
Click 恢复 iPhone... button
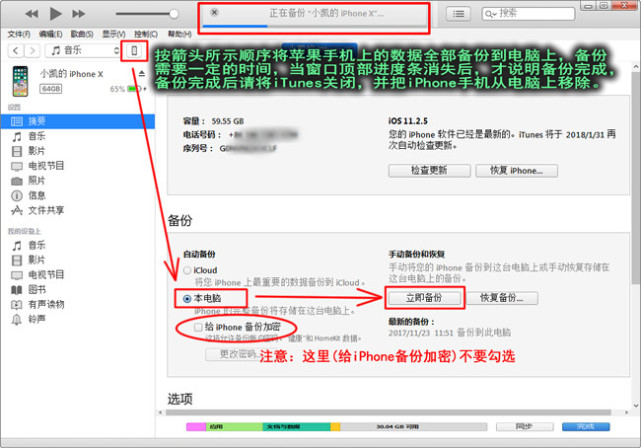point(516,170)
